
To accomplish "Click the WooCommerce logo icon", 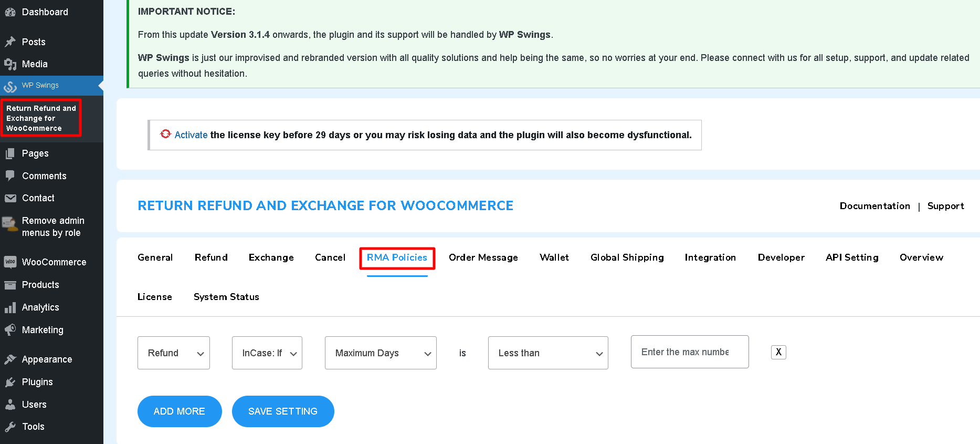I will (10, 262).
